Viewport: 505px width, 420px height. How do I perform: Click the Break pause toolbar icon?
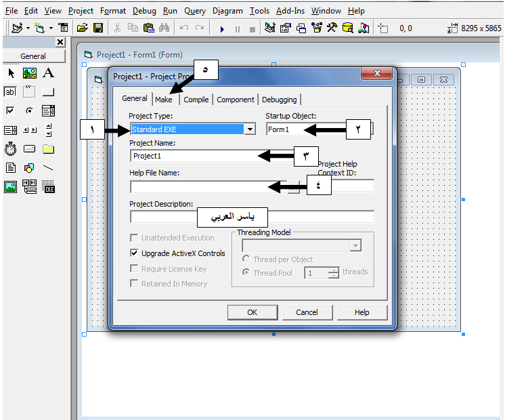pos(238,29)
